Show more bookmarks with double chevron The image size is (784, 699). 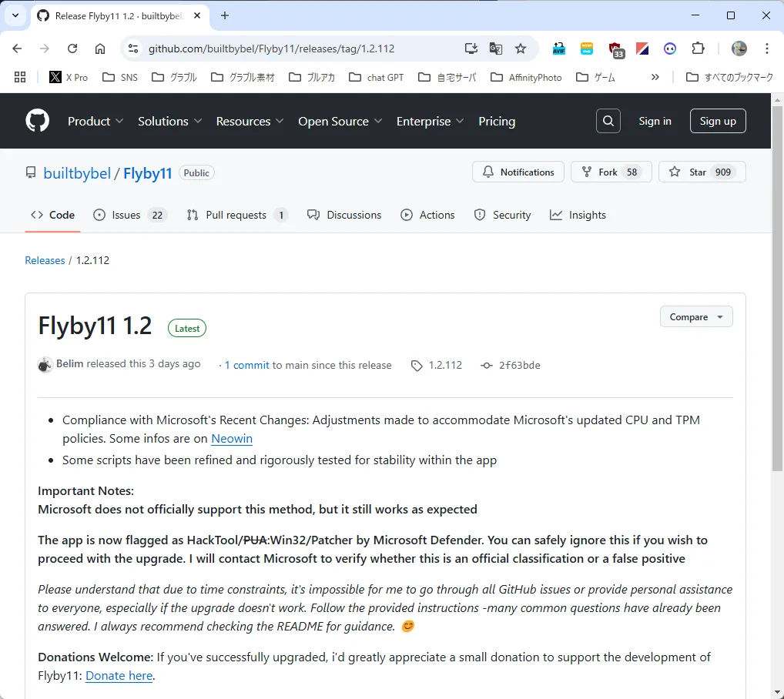(x=655, y=77)
